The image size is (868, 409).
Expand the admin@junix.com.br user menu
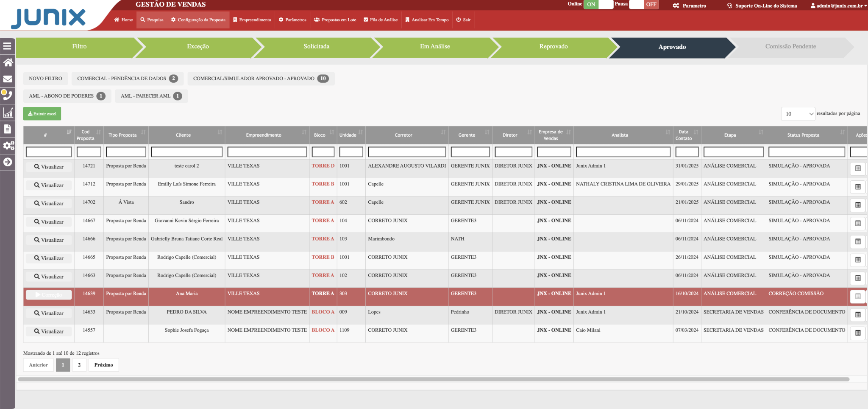(838, 6)
